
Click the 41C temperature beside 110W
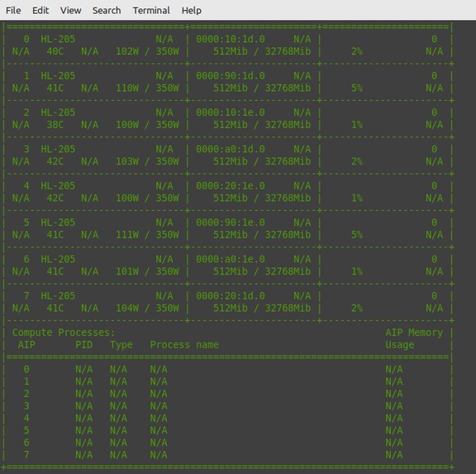55,89
